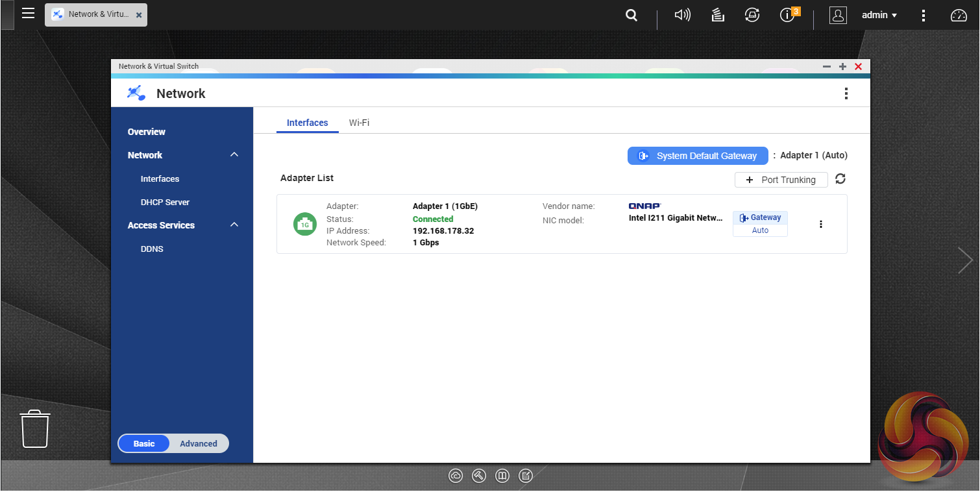Switch to Advanced mode
This screenshot has width=980, height=492.
click(x=199, y=443)
